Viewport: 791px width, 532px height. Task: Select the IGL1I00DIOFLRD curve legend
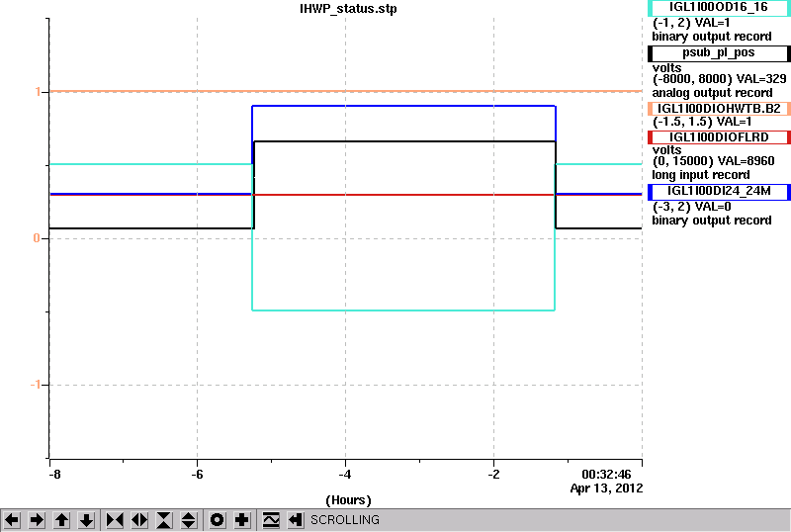tap(719, 137)
